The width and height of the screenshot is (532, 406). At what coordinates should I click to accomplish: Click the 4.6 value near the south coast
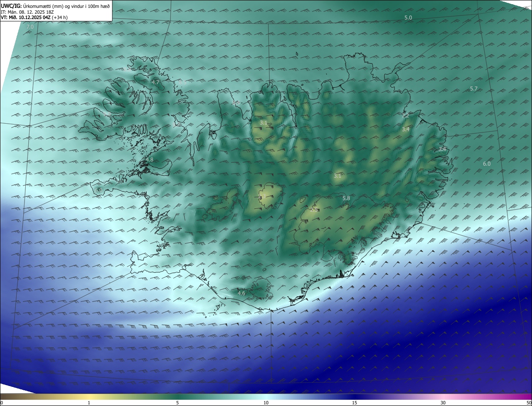click(x=241, y=293)
